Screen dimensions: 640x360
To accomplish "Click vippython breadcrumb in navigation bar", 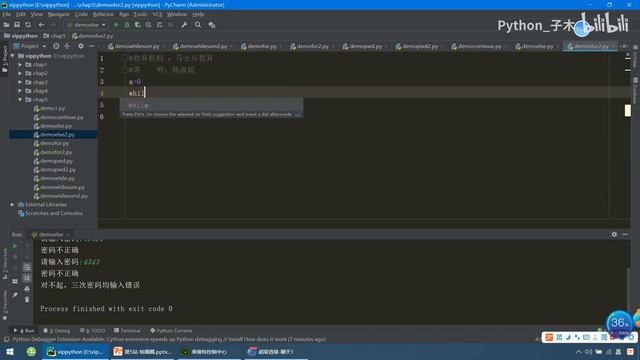I will tap(21, 36).
